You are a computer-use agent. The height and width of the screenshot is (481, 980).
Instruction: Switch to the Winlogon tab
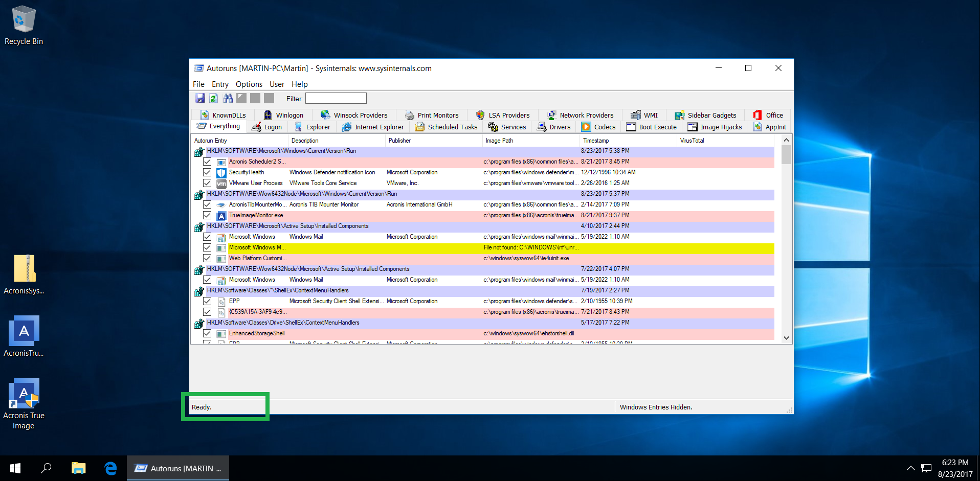(284, 115)
